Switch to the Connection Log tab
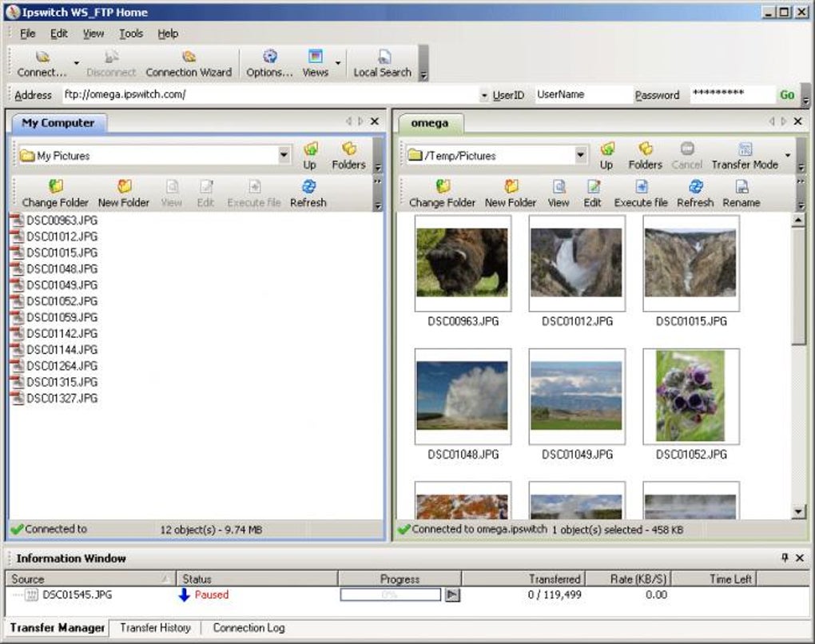The width and height of the screenshot is (815, 644). (248, 628)
